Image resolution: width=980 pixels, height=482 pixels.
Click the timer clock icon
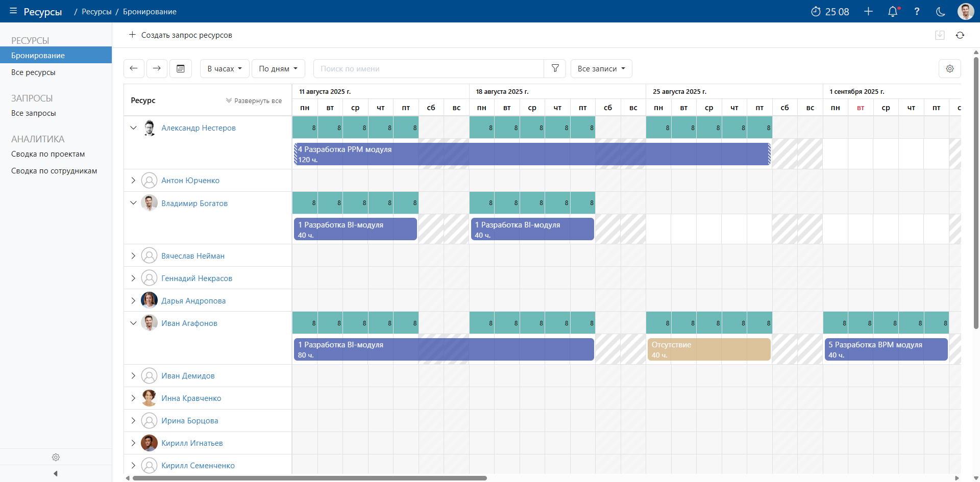pyautogui.click(x=816, y=12)
